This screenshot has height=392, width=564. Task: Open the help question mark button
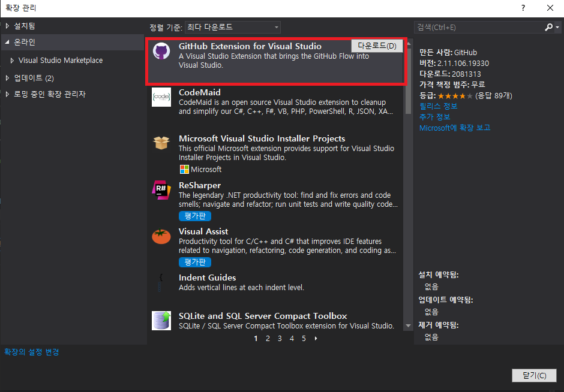pos(523,8)
